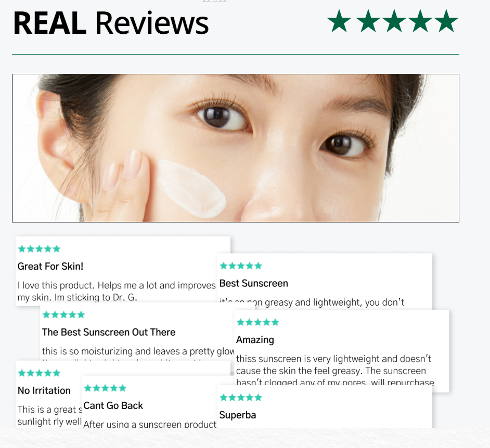Viewport: 490px width, 448px height.
Task: Click the stars above Cant Go Back
Action: click(105, 388)
